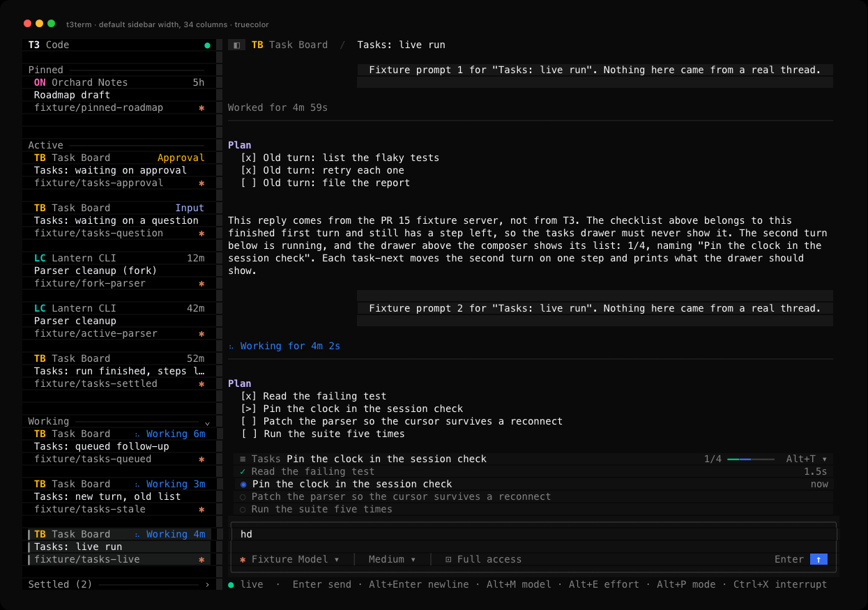868x610 pixels.
Task: Click the spinner icon beside 'Working 6m'
Action: pos(137,434)
